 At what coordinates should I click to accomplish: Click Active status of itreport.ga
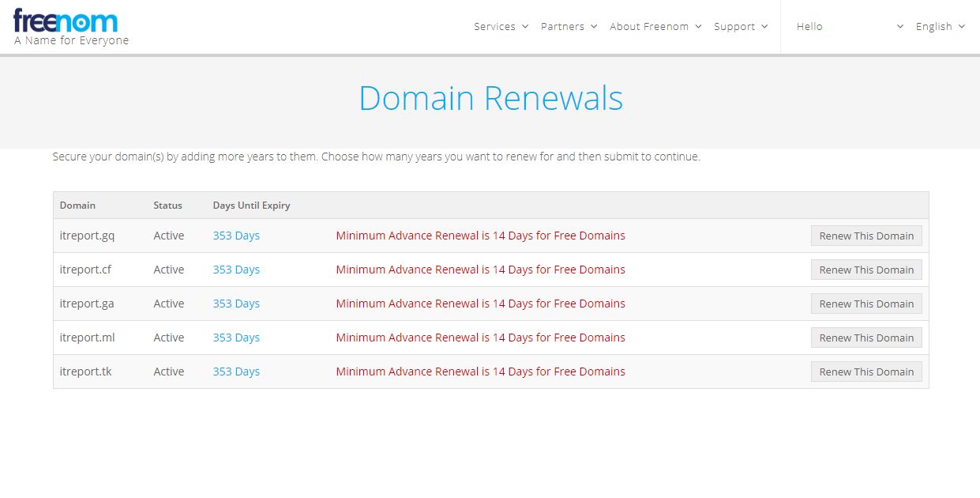coord(169,304)
